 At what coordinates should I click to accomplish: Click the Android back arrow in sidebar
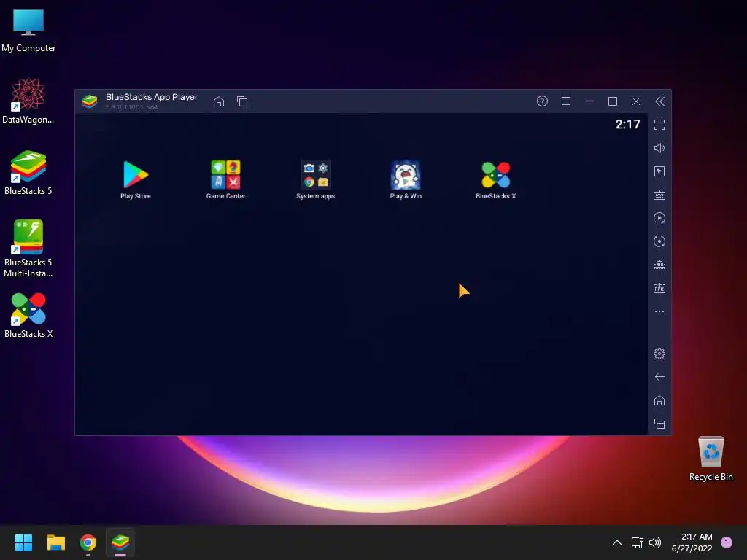(x=659, y=377)
